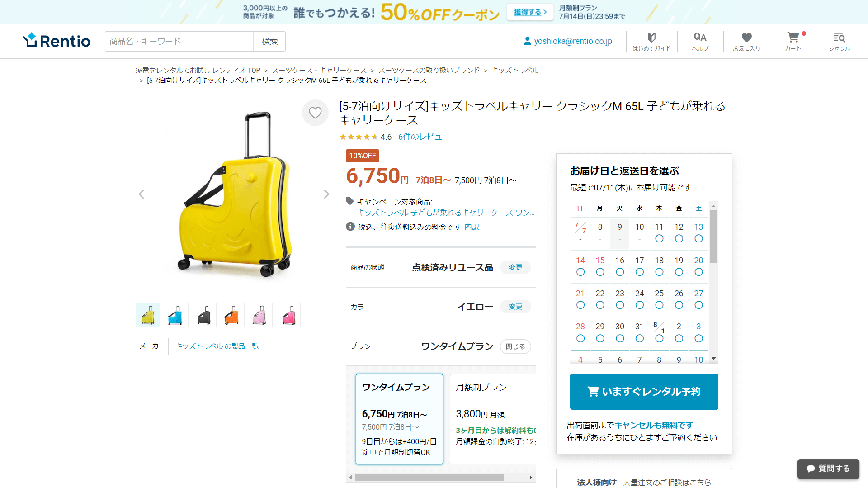Screen dimensions: 868x488
Task: Select July 24 on calendar
Action: pos(639,299)
